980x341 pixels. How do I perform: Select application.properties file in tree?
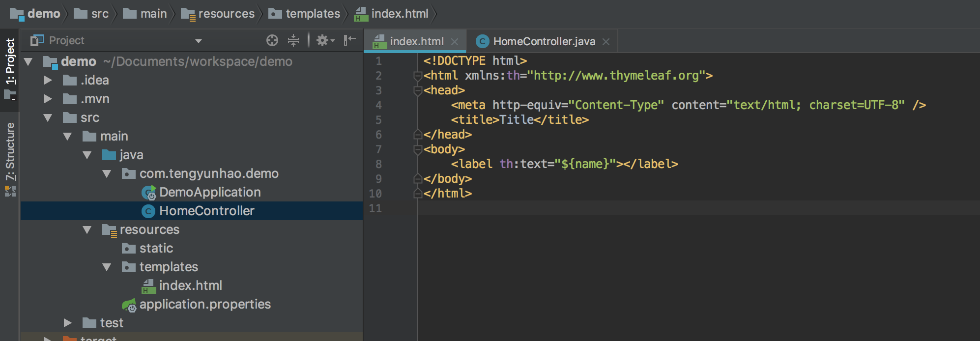pyautogui.click(x=204, y=304)
